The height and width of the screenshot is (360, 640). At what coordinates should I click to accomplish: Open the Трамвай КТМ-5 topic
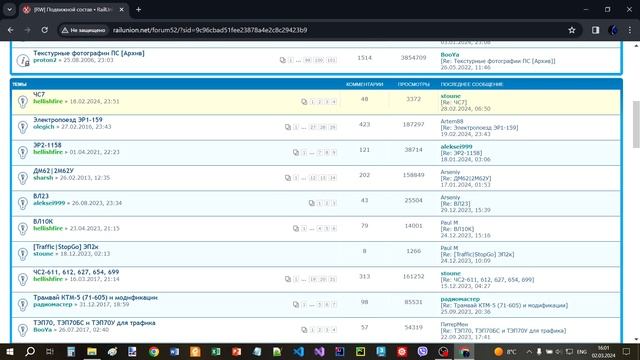[96, 297]
